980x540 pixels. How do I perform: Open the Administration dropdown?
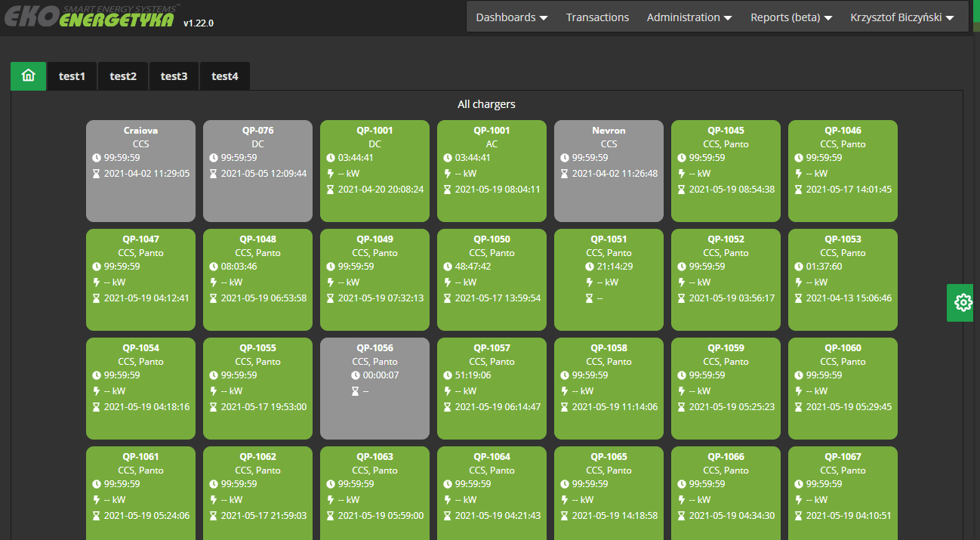(x=689, y=17)
